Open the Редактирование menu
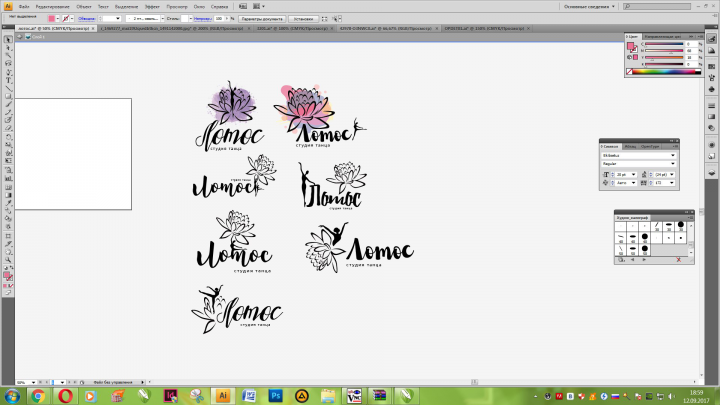The image size is (720, 405). 52,7
